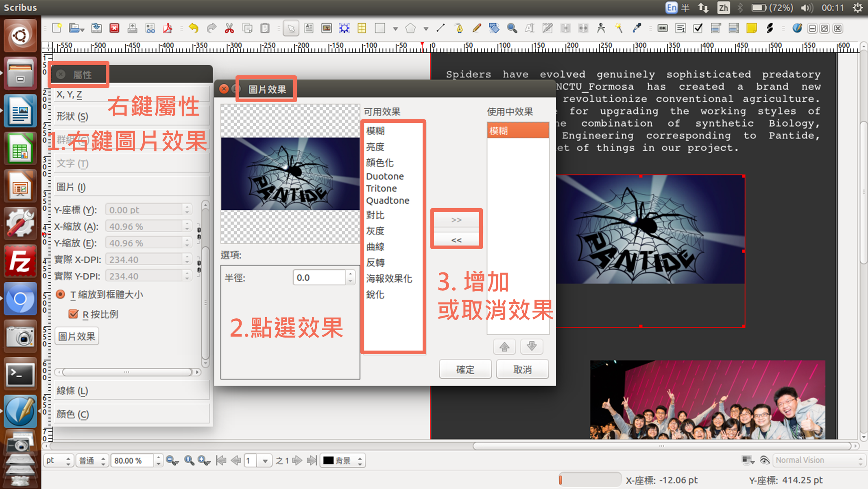Image resolution: width=868 pixels, height=489 pixels.
Task: Open the unit pt dropdown
Action: click(59, 460)
